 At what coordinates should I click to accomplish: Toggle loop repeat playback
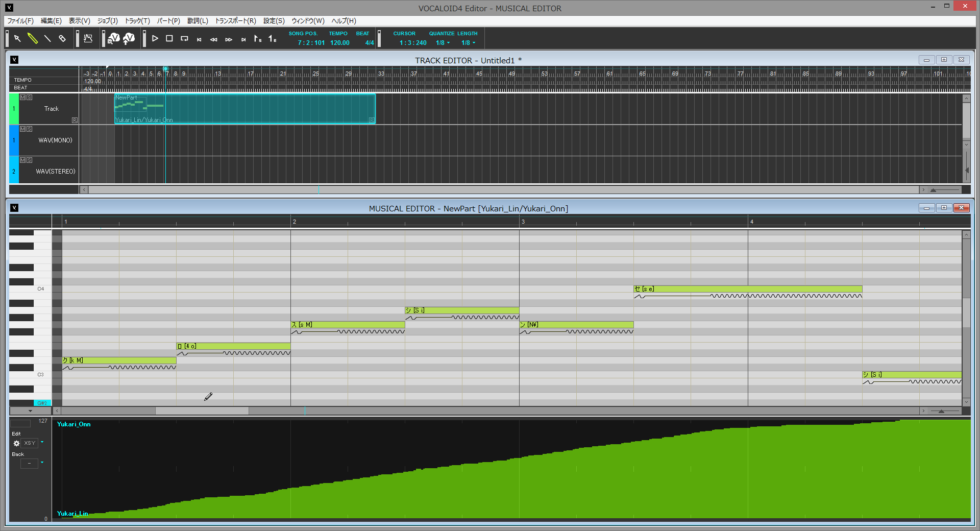184,38
